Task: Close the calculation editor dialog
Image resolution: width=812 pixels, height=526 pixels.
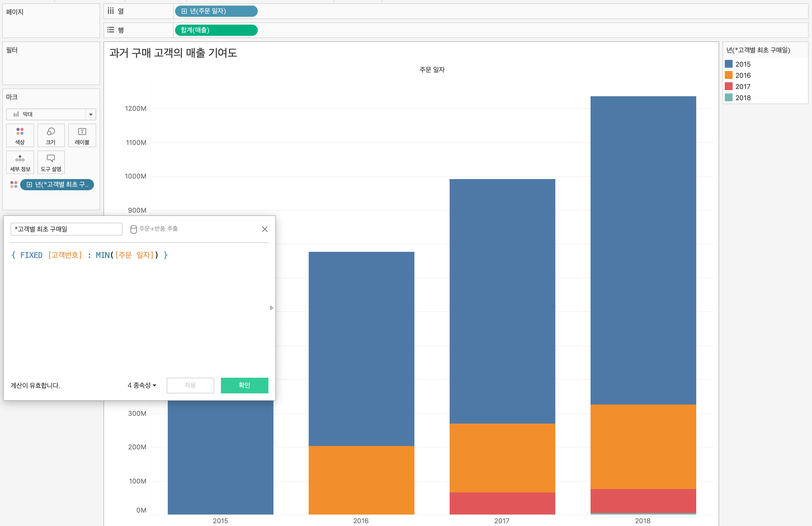Action: coord(265,229)
